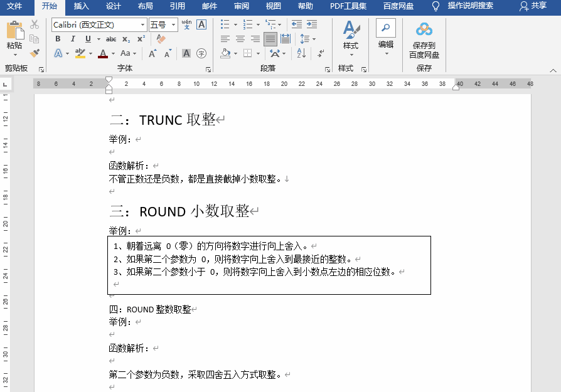Open the Editing search menu
The width and height of the screenshot is (561, 392).
[386, 37]
